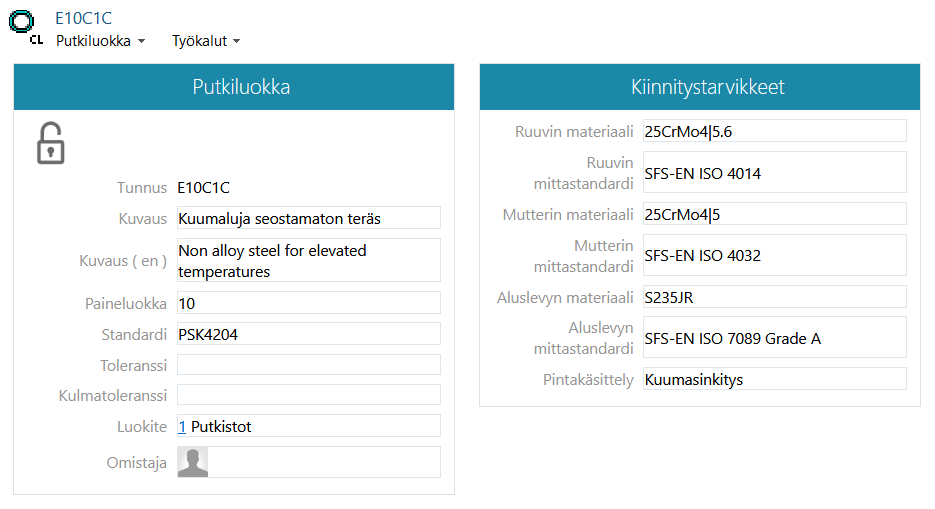The width and height of the screenshot is (935, 509).
Task: Open the Putkiluokka dropdown menu
Action: tap(100, 41)
